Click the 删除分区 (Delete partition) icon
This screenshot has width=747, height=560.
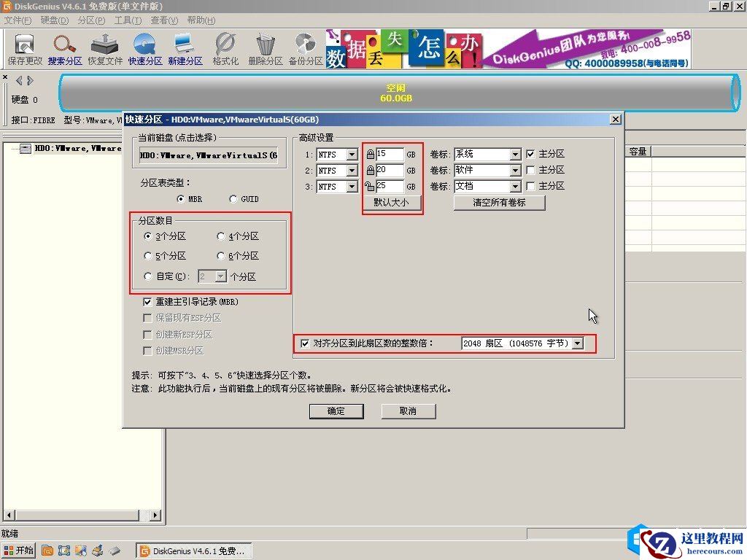pos(266,50)
